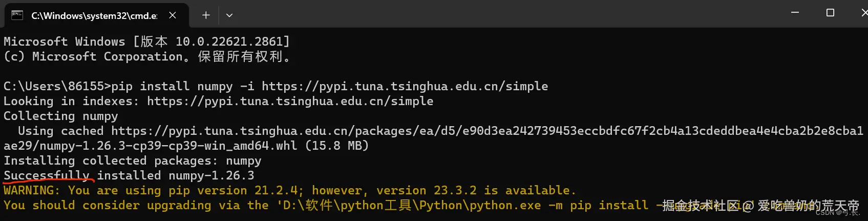Expand the new tab profile dropdown

(229, 15)
